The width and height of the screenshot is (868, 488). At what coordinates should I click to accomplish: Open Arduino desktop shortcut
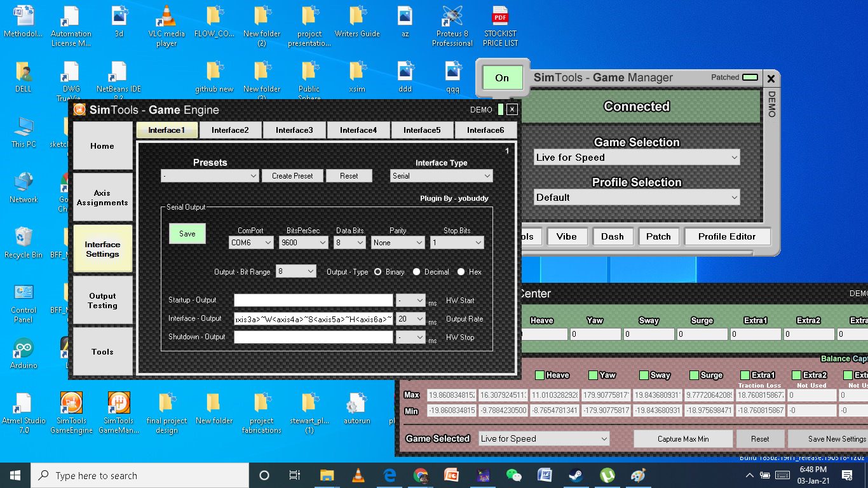24,353
